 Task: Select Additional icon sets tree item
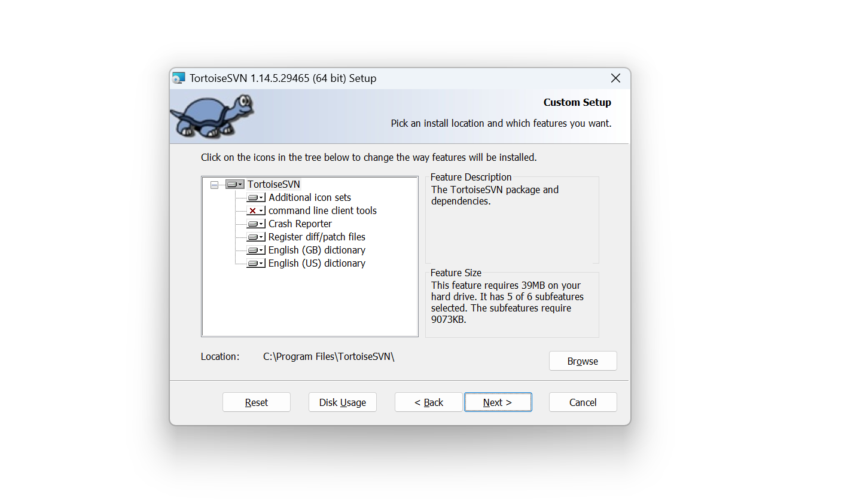click(x=310, y=197)
